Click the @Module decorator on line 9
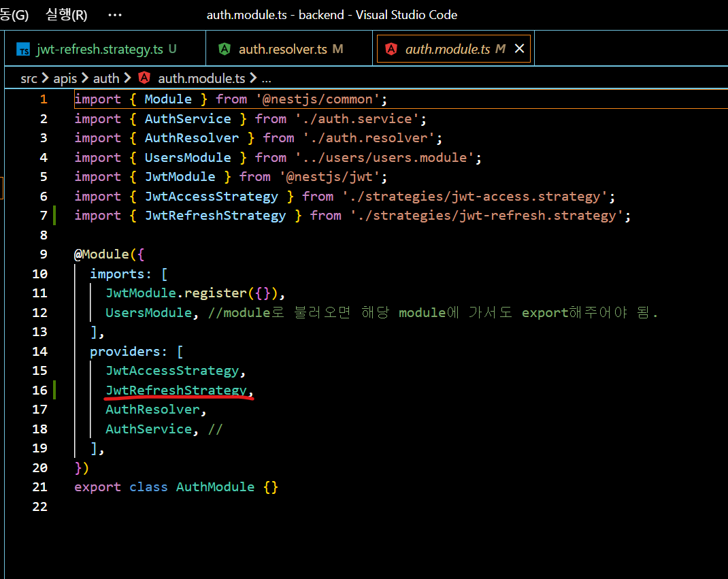 point(101,254)
